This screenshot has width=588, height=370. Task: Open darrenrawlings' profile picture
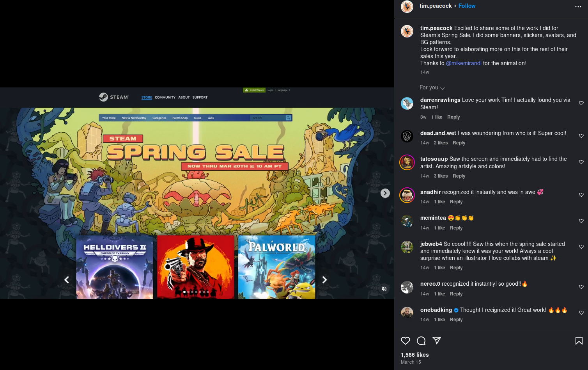coord(407,103)
